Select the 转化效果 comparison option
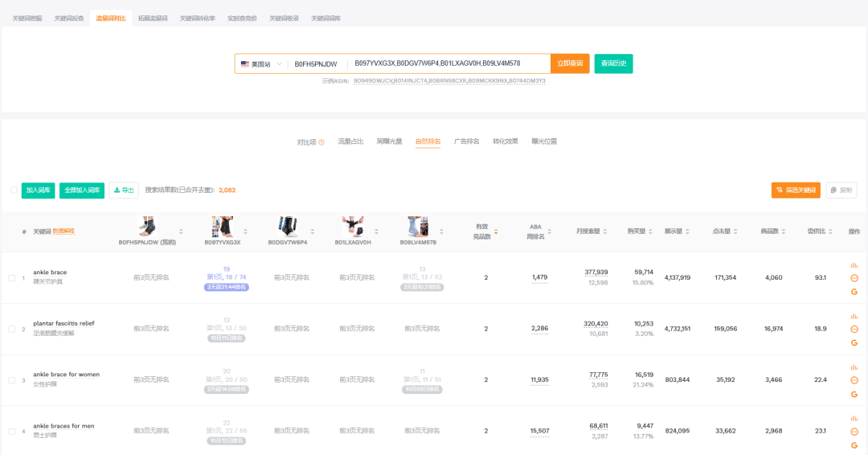Image resolution: width=868 pixels, height=455 pixels. tap(506, 141)
